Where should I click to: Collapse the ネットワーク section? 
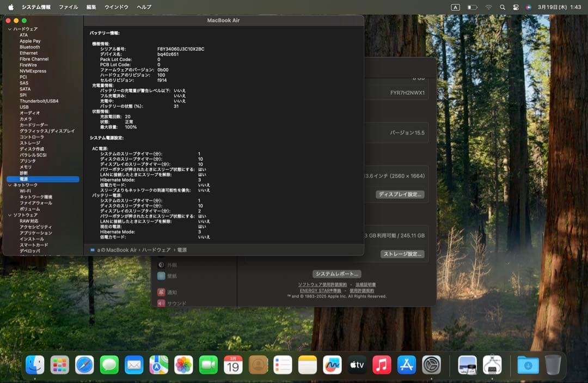10,185
